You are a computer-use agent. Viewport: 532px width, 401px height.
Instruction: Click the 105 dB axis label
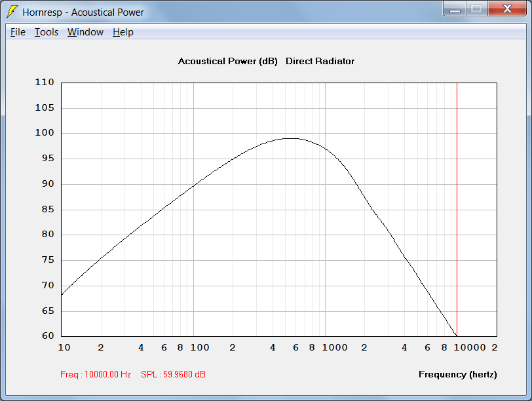(45, 107)
